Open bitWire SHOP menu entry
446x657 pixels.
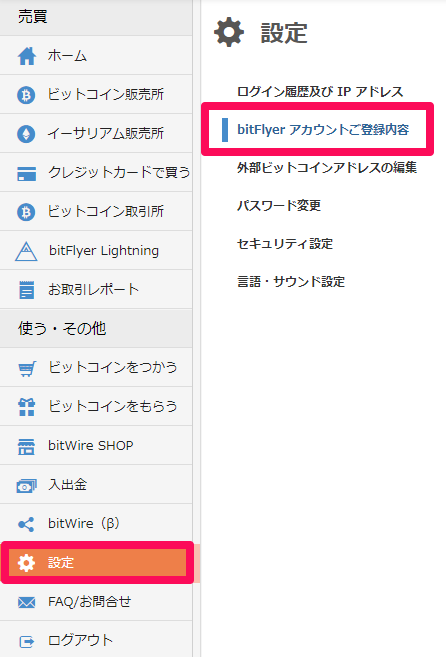[96, 445]
